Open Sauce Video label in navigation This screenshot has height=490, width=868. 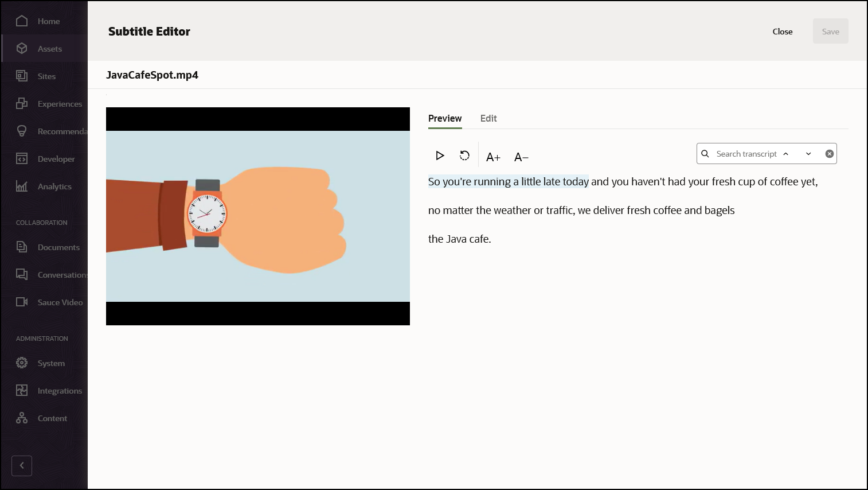[x=60, y=302]
